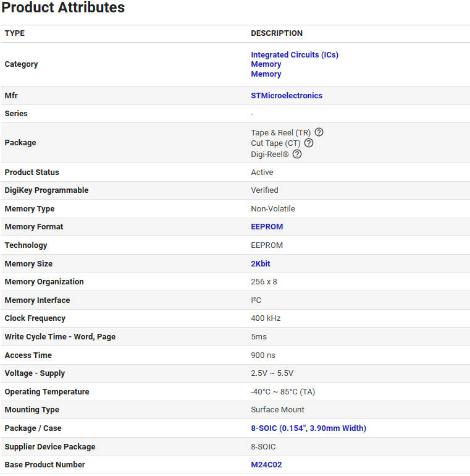Click the Verified DigiKey Programmable value
Screen dimensions: 470x476
coord(264,190)
